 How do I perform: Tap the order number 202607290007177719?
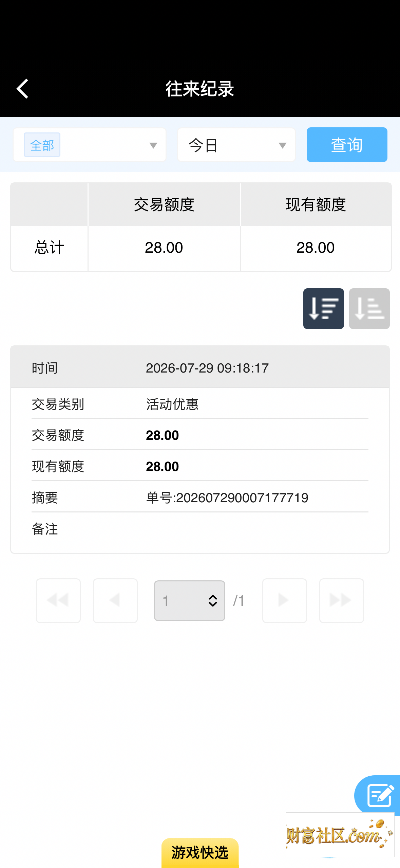pyautogui.click(x=242, y=498)
